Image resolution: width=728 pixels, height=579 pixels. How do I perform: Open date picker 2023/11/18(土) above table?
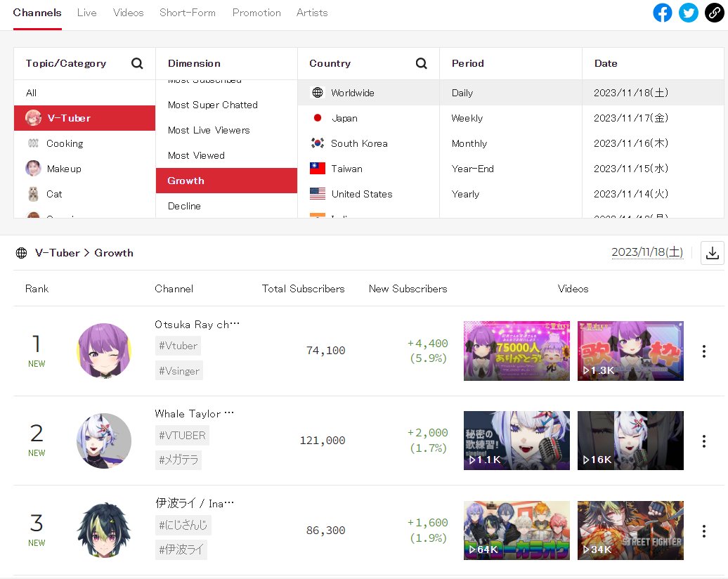coord(647,252)
